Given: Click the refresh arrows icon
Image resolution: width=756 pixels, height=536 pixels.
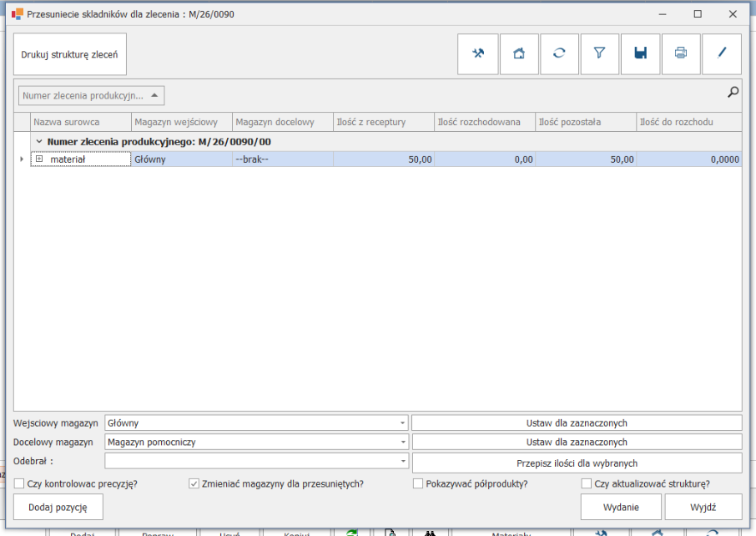Looking at the screenshot, I should pos(559,53).
